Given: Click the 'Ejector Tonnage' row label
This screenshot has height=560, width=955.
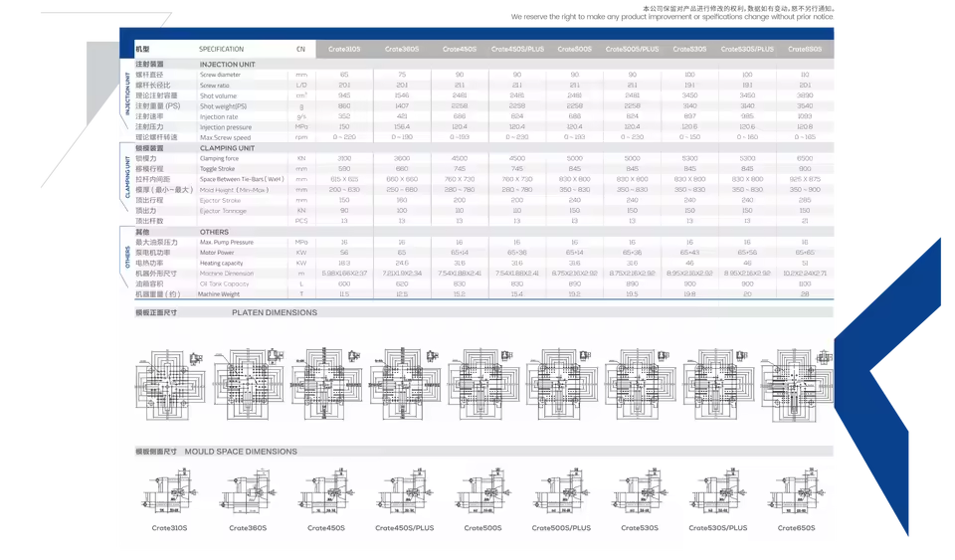Looking at the screenshot, I should 223,211.
